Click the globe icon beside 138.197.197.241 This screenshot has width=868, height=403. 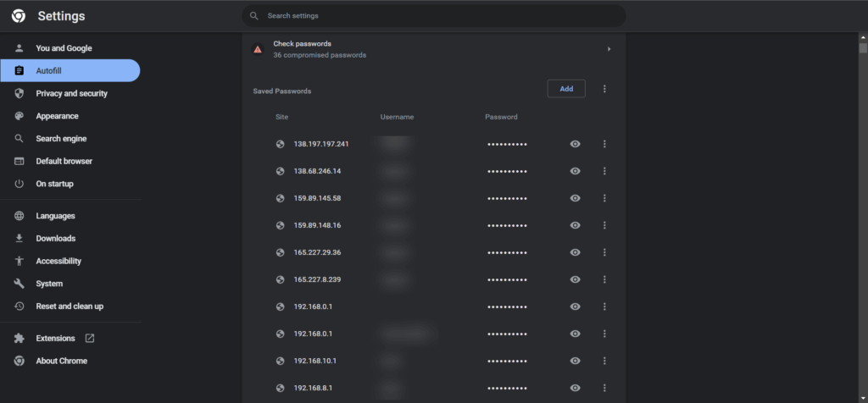[x=280, y=144]
